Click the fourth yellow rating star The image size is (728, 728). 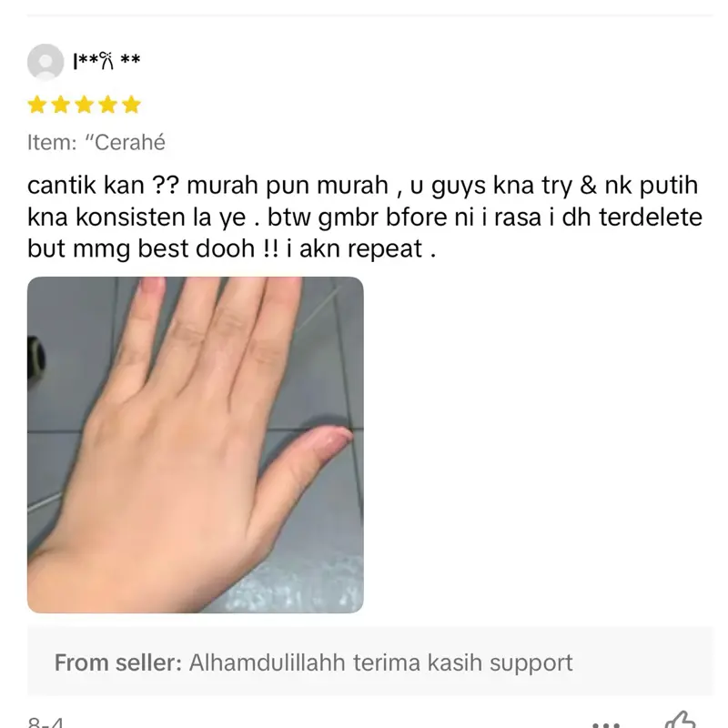pyautogui.click(x=107, y=105)
